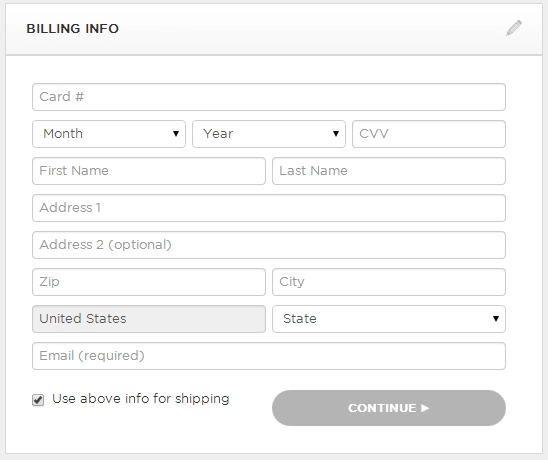Select the Last Name field
Screen dimensions: 548x460
389,171
